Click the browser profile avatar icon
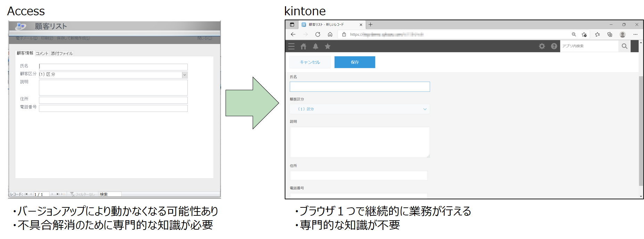The image size is (644, 239). click(x=622, y=34)
